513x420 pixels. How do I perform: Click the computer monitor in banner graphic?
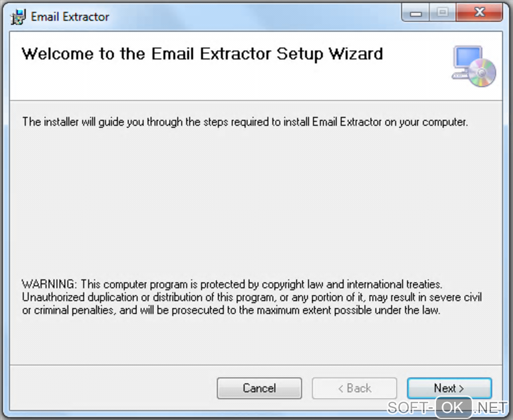coord(467,60)
